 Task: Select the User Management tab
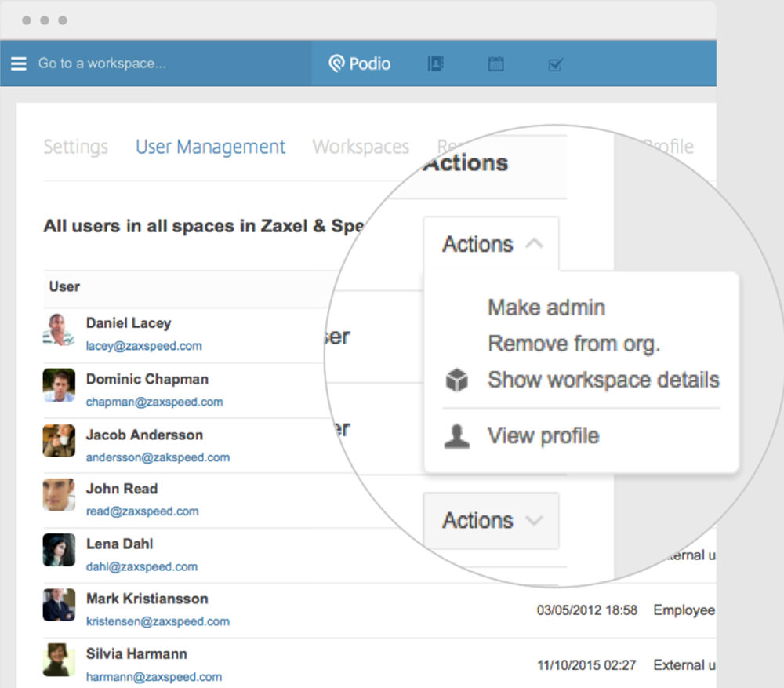tap(210, 147)
